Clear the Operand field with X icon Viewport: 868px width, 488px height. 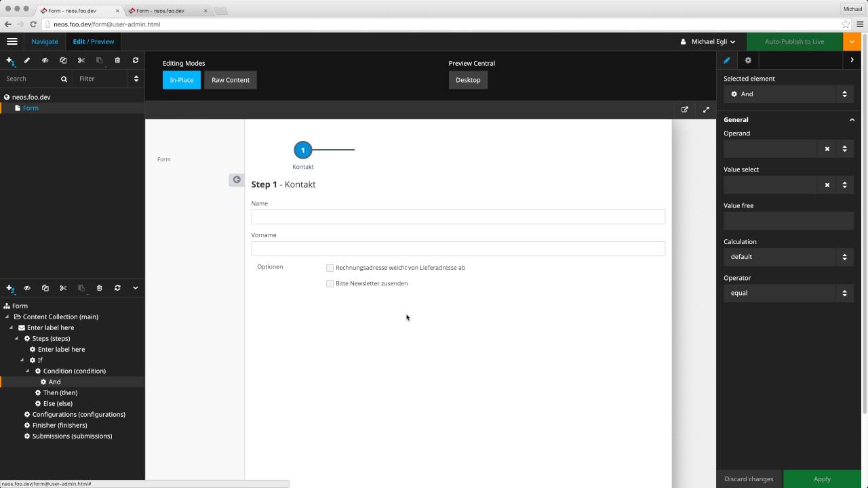pyautogui.click(x=827, y=148)
